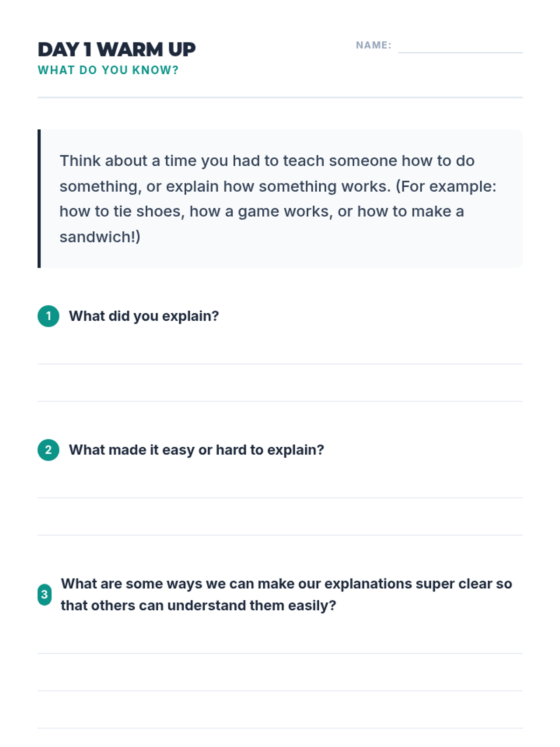Click 'What made it easy or hard' question
Screen dimensions: 560x747
tap(196, 450)
